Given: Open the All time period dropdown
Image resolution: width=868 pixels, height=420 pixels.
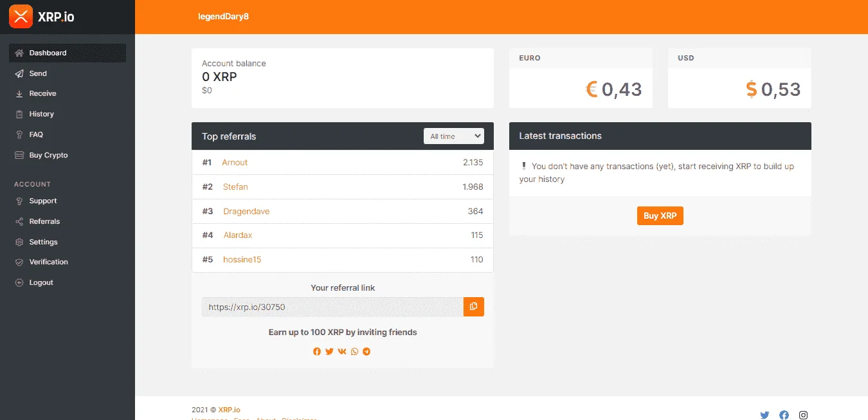Looking at the screenshot, I should (x=454, y=136).
